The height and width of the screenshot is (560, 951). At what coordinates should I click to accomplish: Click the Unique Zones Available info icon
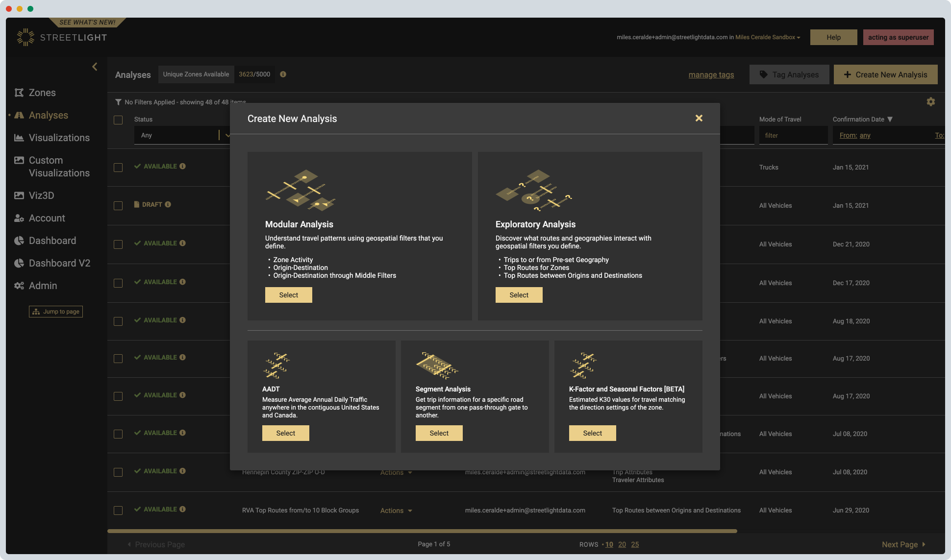[x=283, y=74]
